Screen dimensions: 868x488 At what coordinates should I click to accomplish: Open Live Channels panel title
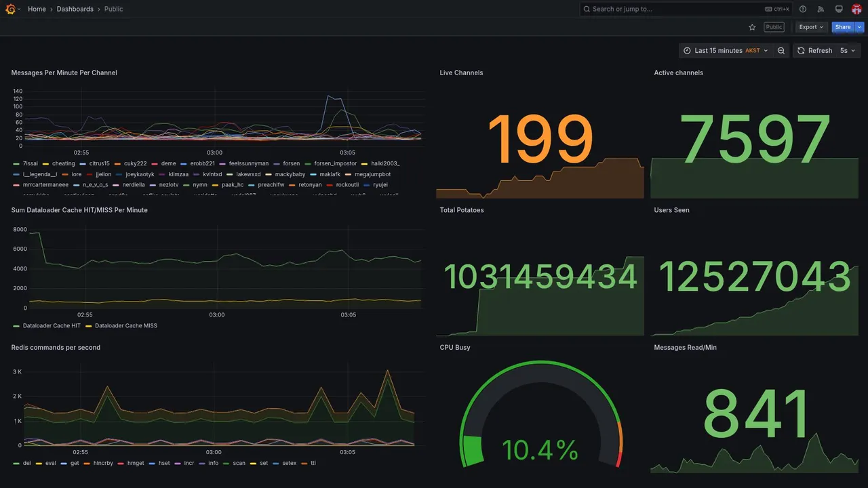pyautogui.click(x=461, y=73)
